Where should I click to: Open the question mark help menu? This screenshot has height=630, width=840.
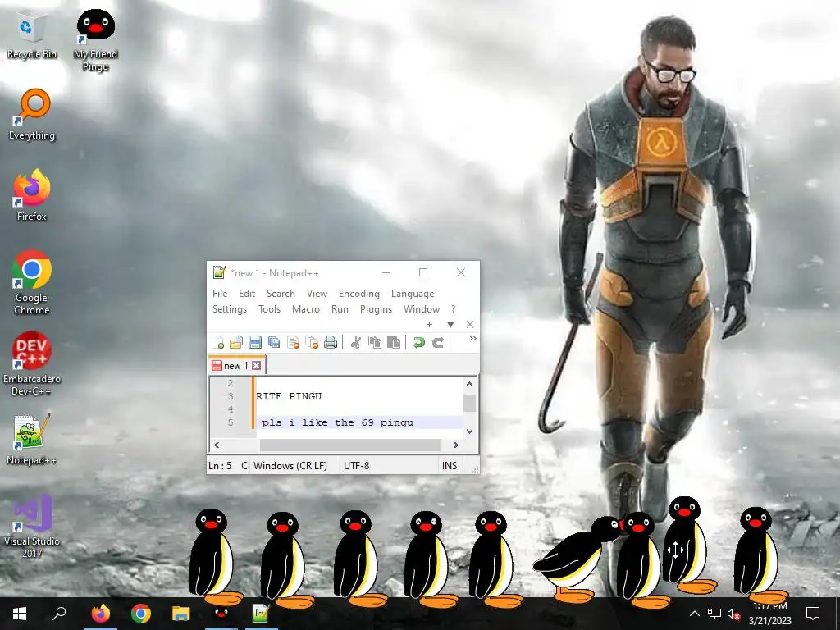click(453, 309)
